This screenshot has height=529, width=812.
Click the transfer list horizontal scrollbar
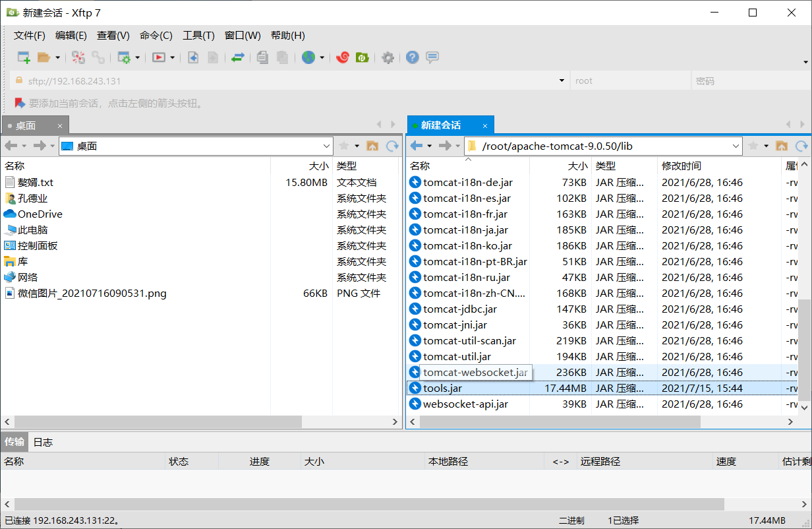tap(368, 504)
